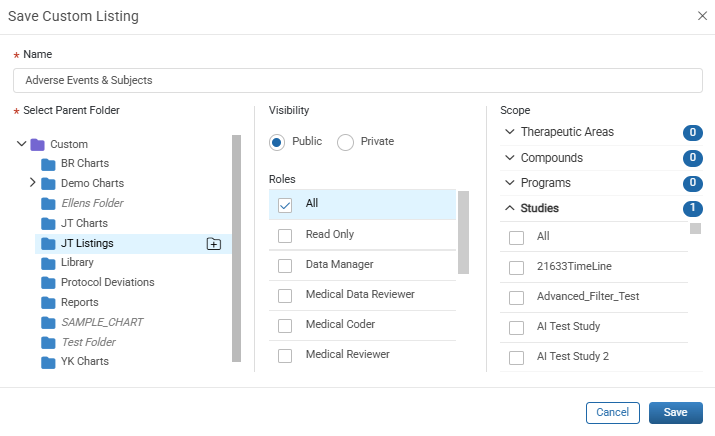Image resolution: width=715 pixels, height=436 pixels.
Task: Tick the AI Test Study checkbox
Action: point(516,327)
